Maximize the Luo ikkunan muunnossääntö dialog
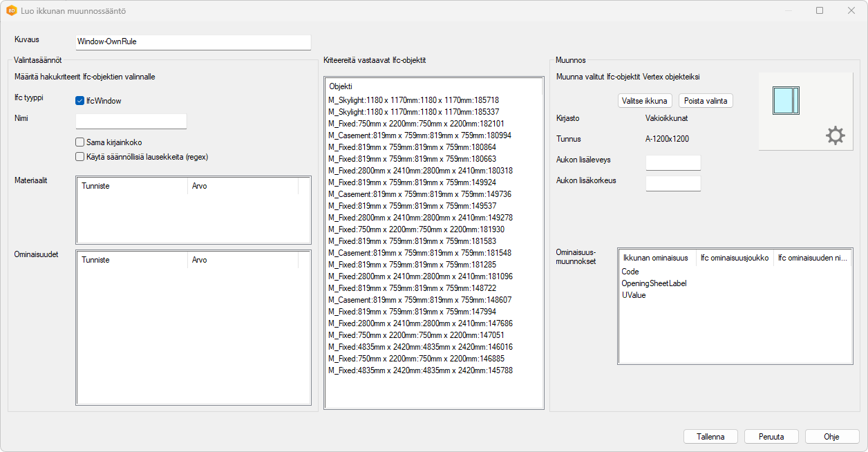Screen dimensions: 868x452 pos(820,10)
